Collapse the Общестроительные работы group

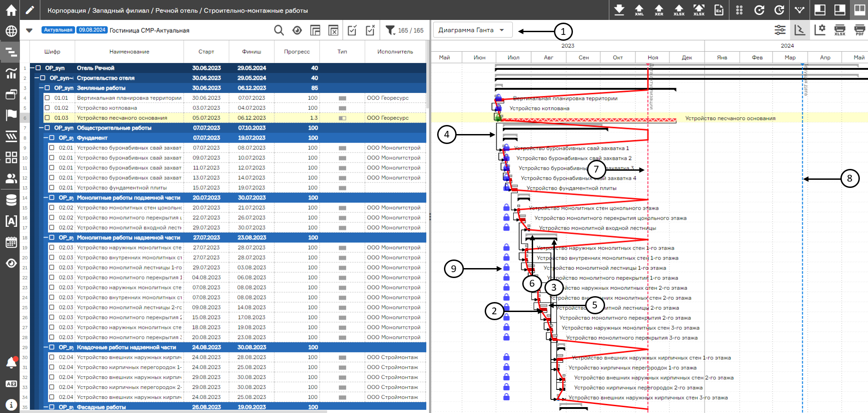[x=42, y=128]
